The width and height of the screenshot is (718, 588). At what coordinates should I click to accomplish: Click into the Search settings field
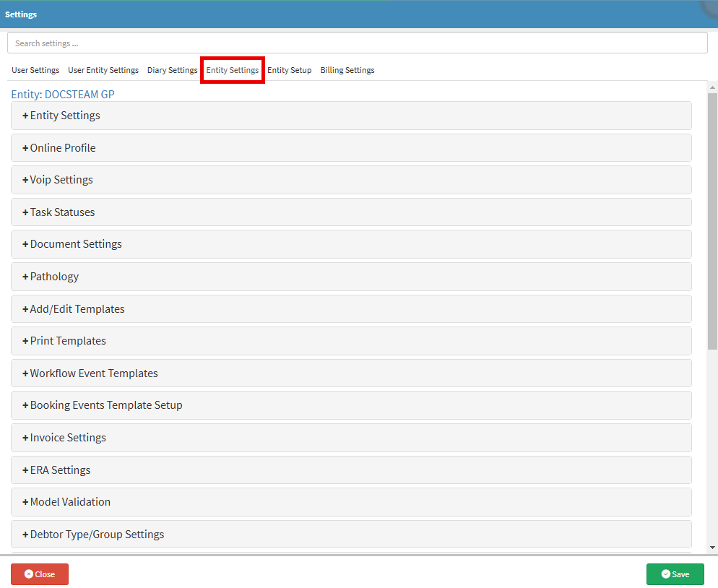click(x=357, y=43)
